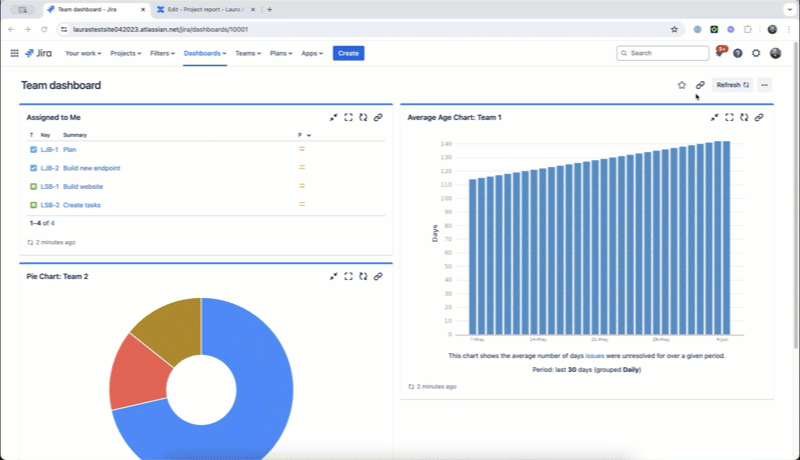800x460 pixels.
Task: Click the blue Create button
Action: click(348, 53)
